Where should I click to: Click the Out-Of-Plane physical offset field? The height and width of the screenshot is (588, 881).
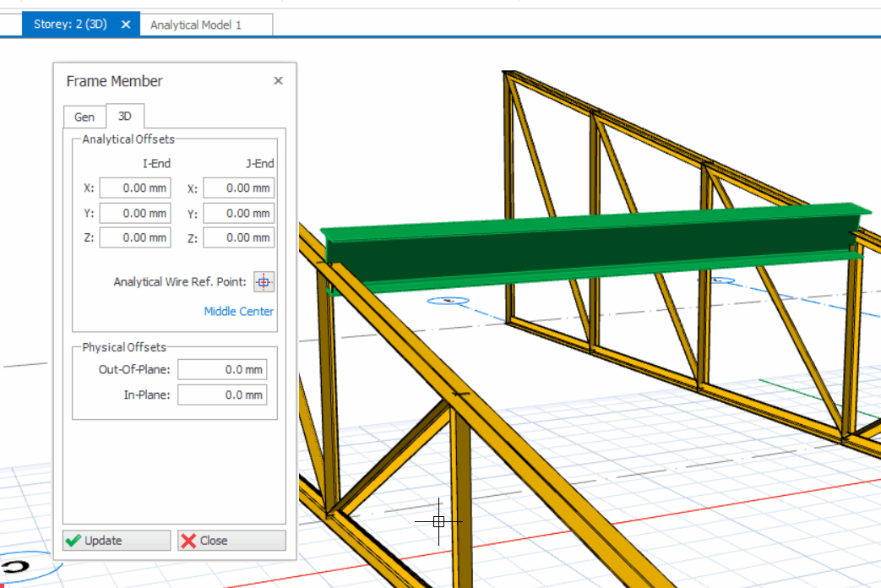tap(222, 369)
